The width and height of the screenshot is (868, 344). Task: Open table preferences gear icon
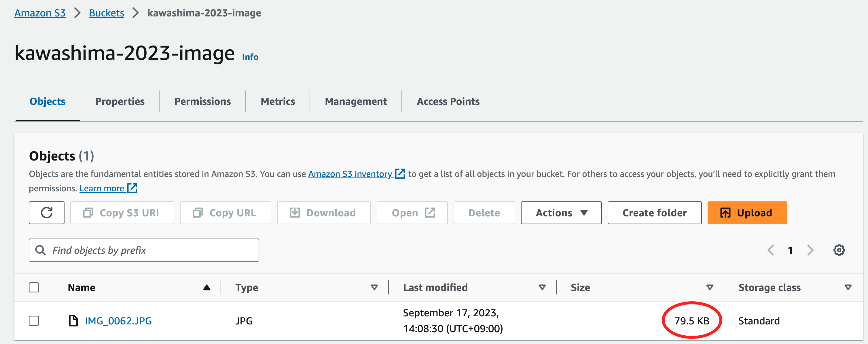[839, 250]
